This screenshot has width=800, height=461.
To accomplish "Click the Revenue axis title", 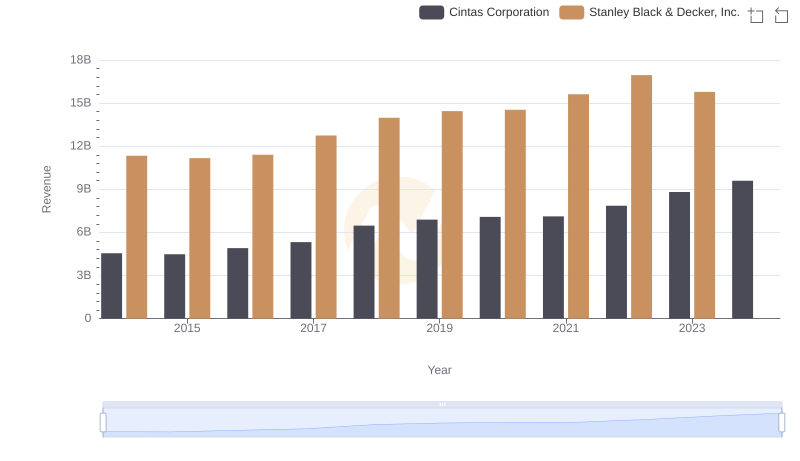I will (46, 189).
